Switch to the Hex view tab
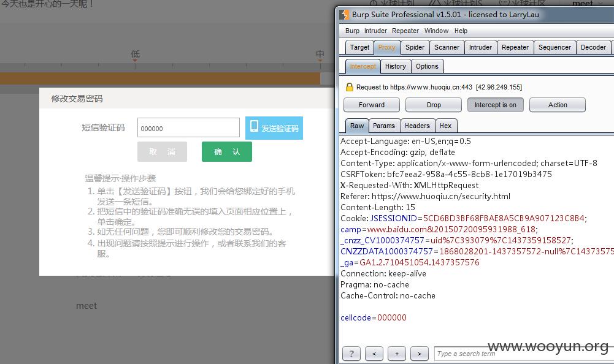The image size is (614, 364). pyautogui.click(x=445, y=126)
